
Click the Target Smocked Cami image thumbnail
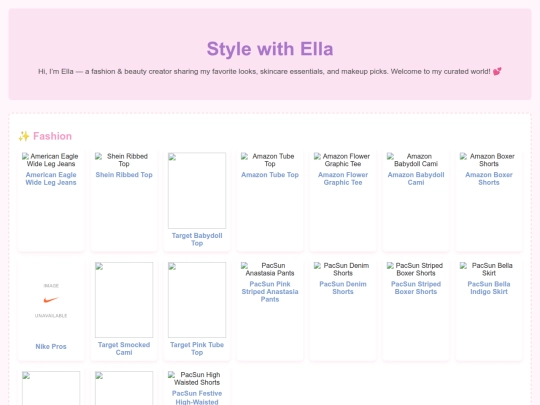pos(124,300)
